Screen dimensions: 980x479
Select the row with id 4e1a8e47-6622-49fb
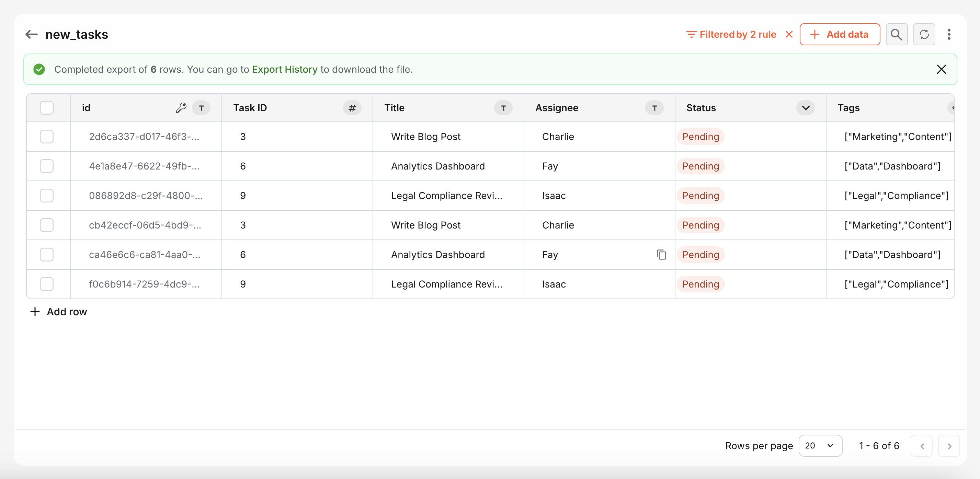pyautogui.click(x=47, y=166)
